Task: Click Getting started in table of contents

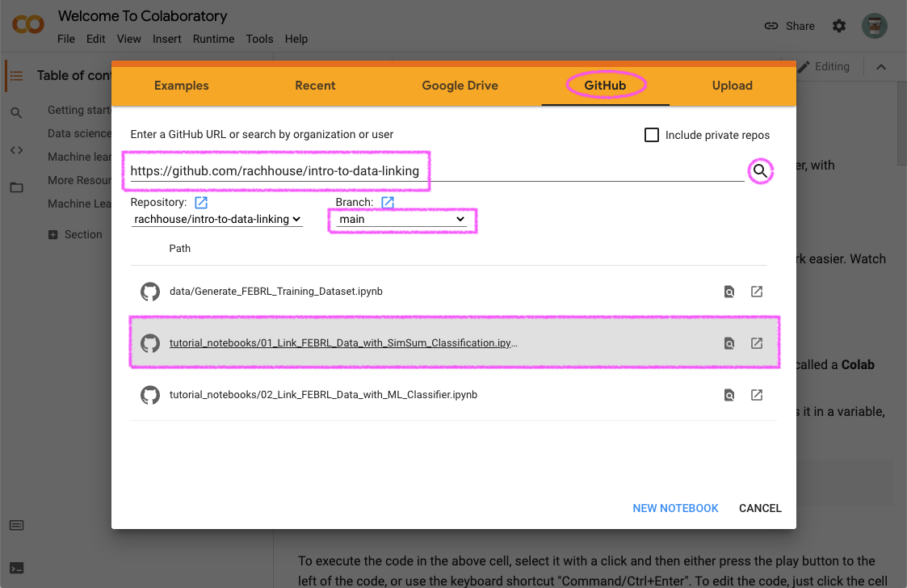Action: click(79, 110)
